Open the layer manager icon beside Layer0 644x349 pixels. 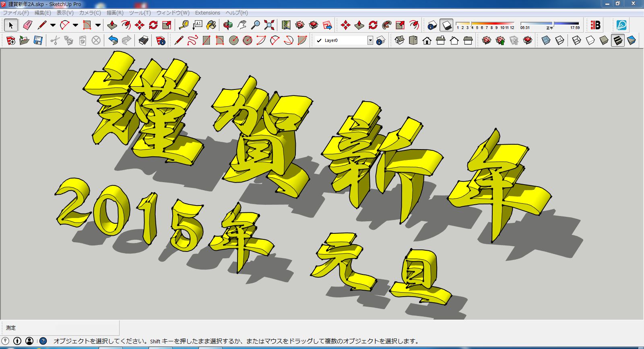[x=381, y=40]
